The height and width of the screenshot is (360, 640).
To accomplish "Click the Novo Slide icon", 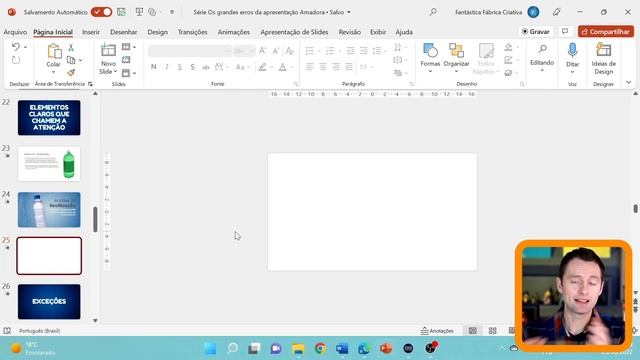I will tap(108, 51).
